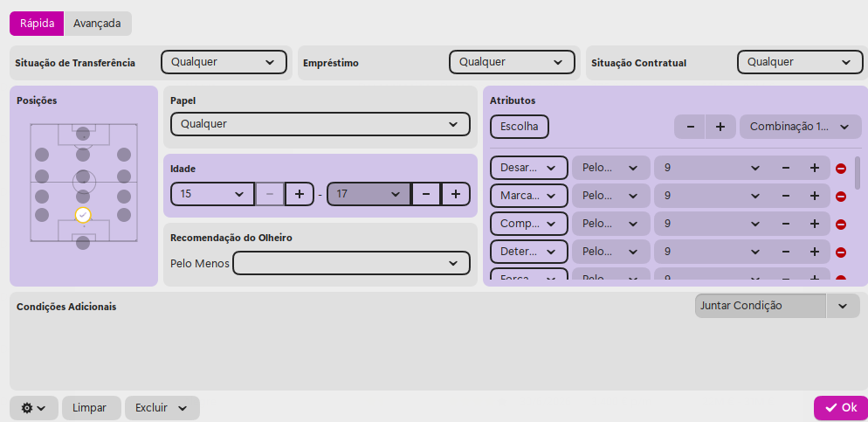Toggle the goalkeeper position dot
Viewport: 868px width, 422px height.
tap(83, 243)
